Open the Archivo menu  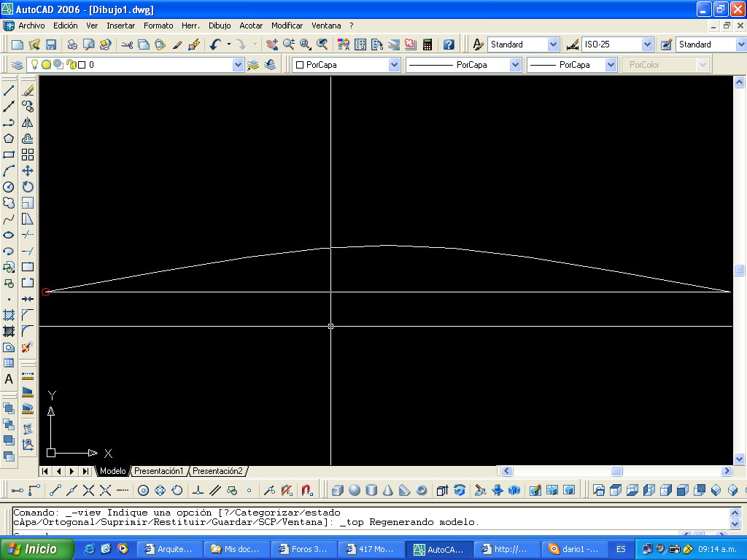pos(31,26)
